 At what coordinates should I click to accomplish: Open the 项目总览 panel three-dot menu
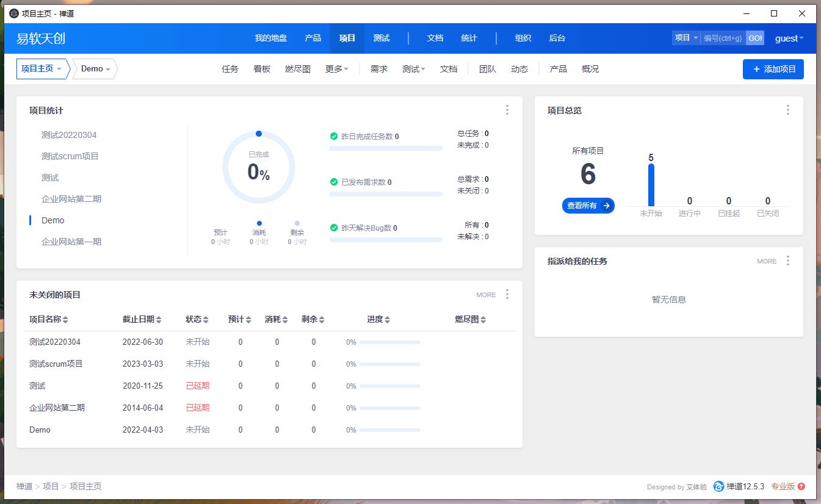point(787,110)
